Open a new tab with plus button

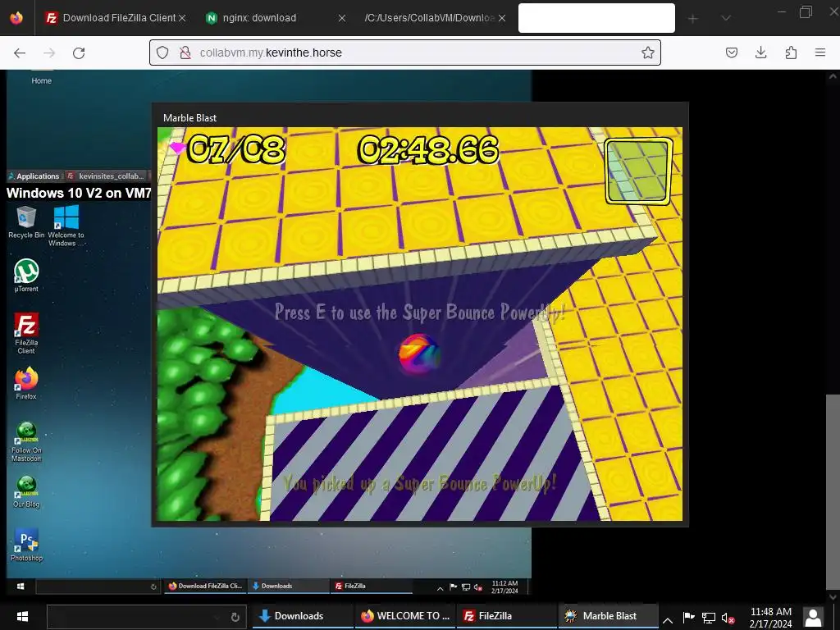[x=692, y=19]
